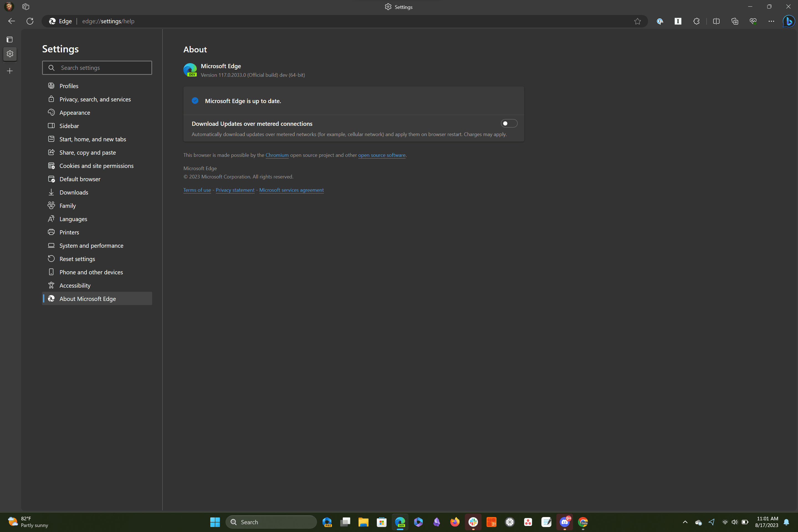Image resolution: width=798 pixels, height=532 pixels.
Task: Click the Instapaper extension icon
Action: (678, 21)
